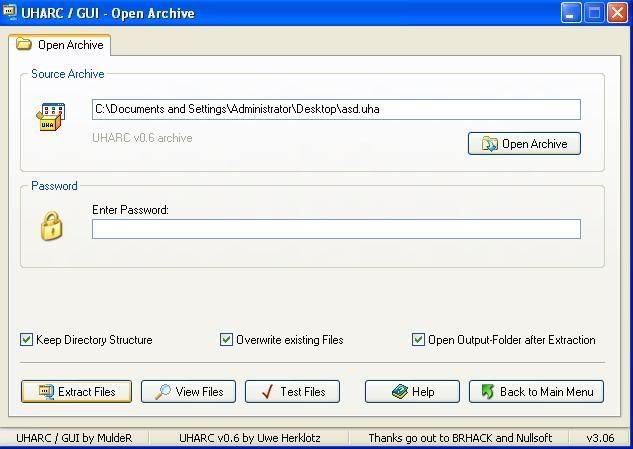Click 'Thanks go out to BRHACK and Nullsoft'
Image resolution: width=633 pixels, height=449 pixels.
[460, 438]
